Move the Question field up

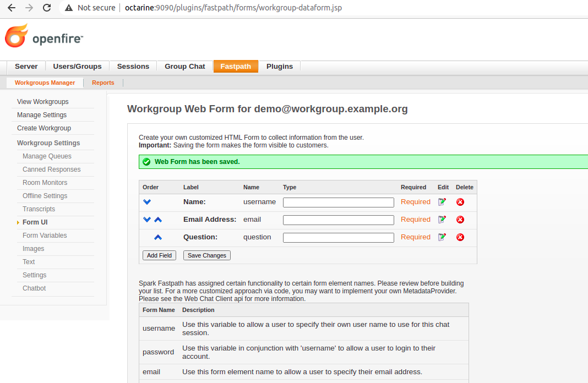coord(157,237)
